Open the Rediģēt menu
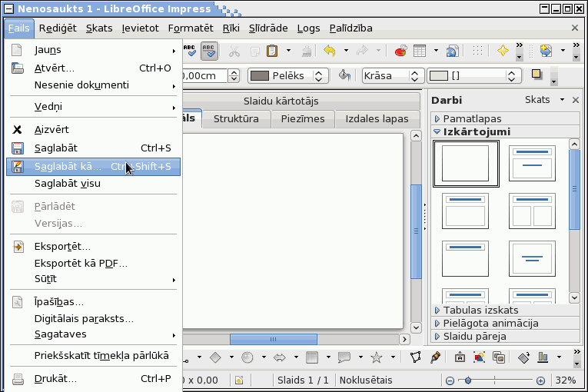Viewport: 588px width, 392px height. point(58,28)
